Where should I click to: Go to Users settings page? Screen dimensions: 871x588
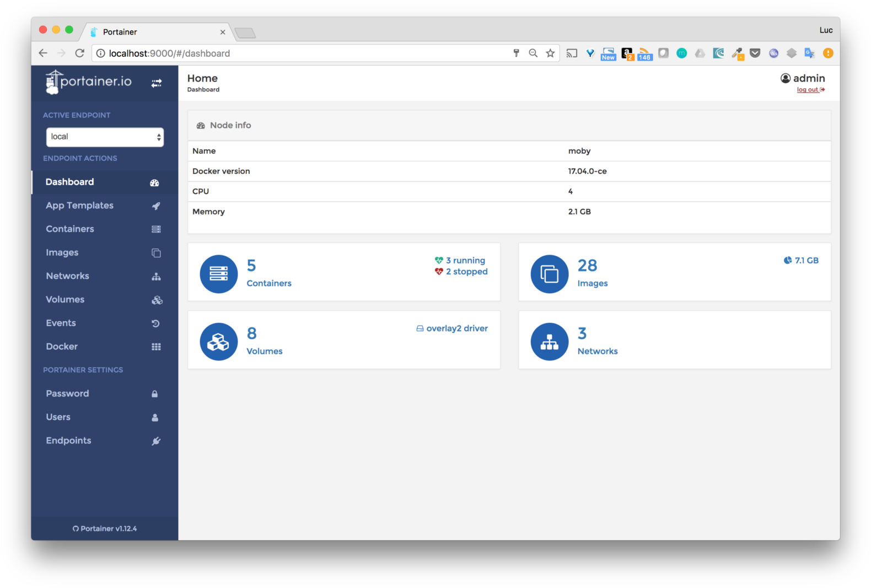point(58,417)
